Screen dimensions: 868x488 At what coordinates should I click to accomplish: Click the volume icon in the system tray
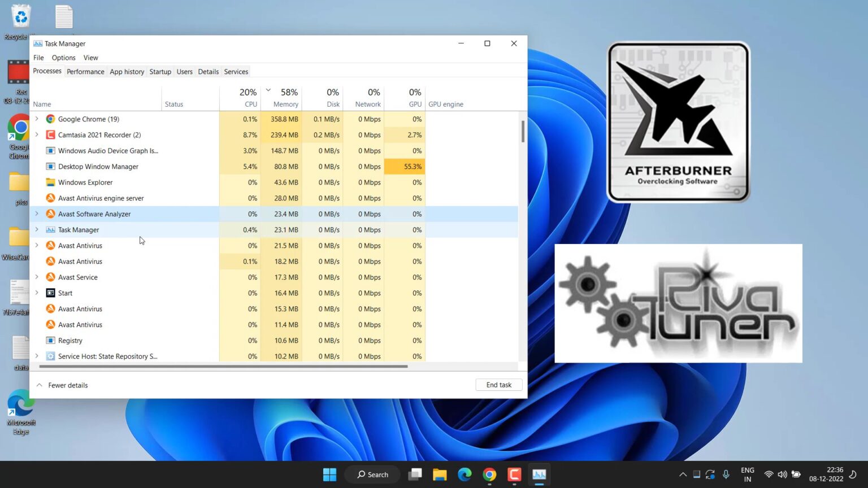782,474
